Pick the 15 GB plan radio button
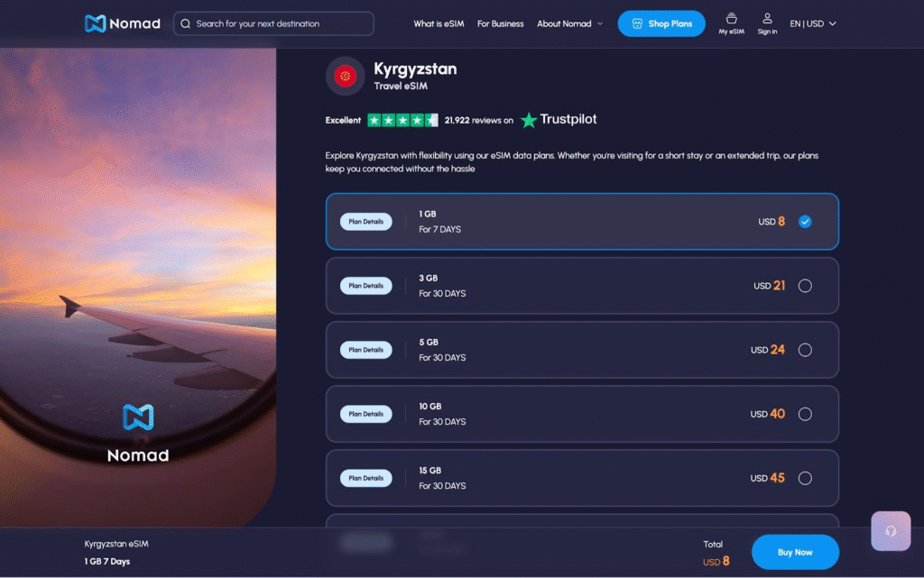The width and height of the screenshot is (924, 578). pyautogui.click(x=805, y=478)
